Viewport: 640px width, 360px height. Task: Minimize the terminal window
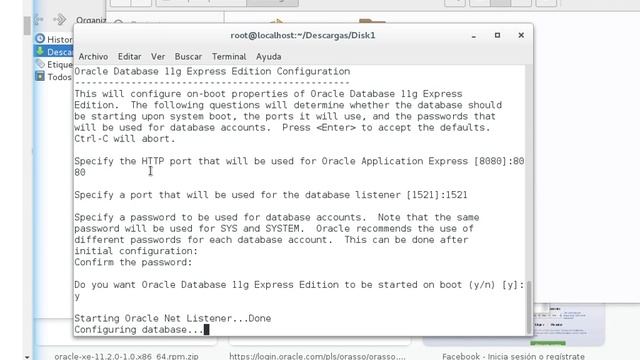(x=473, y=36)
